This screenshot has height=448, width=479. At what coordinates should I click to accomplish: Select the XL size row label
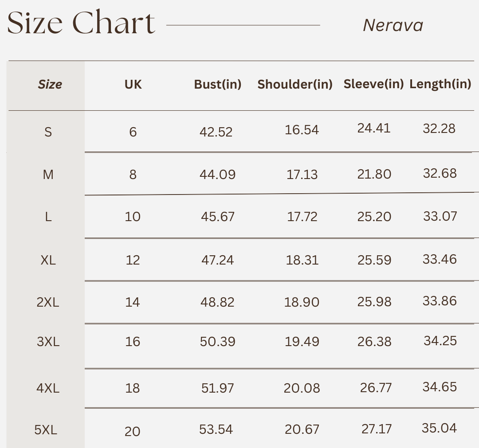point(48,260)
